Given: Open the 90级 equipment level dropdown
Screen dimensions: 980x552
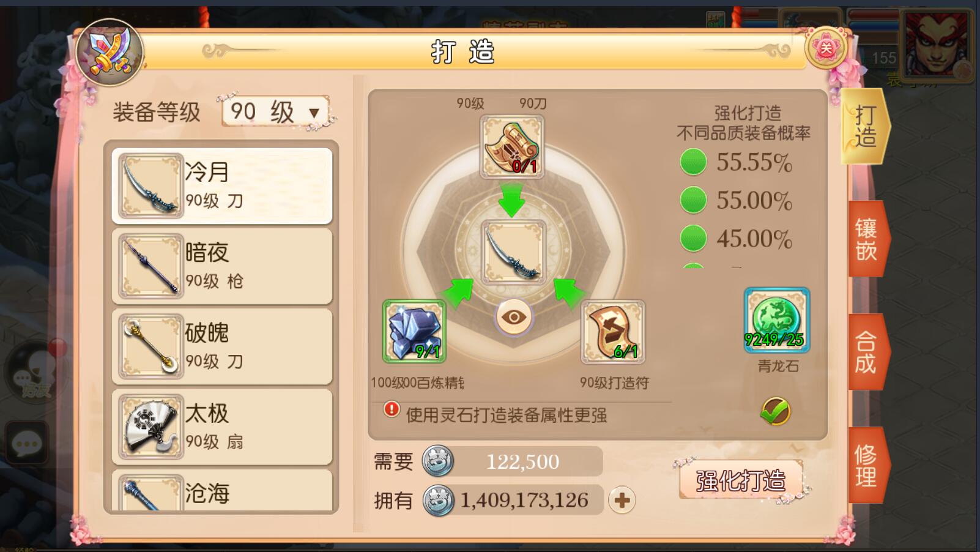Looking at the screenshot, I should [275, 111].
